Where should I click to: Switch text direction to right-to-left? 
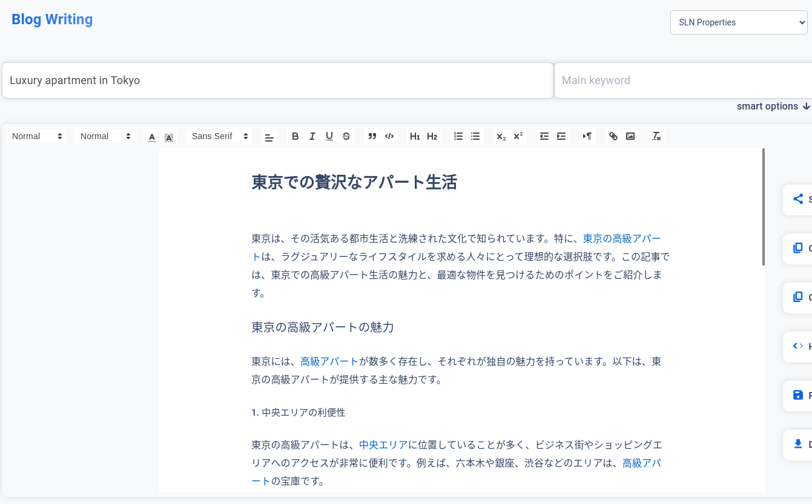click(587, 136)
